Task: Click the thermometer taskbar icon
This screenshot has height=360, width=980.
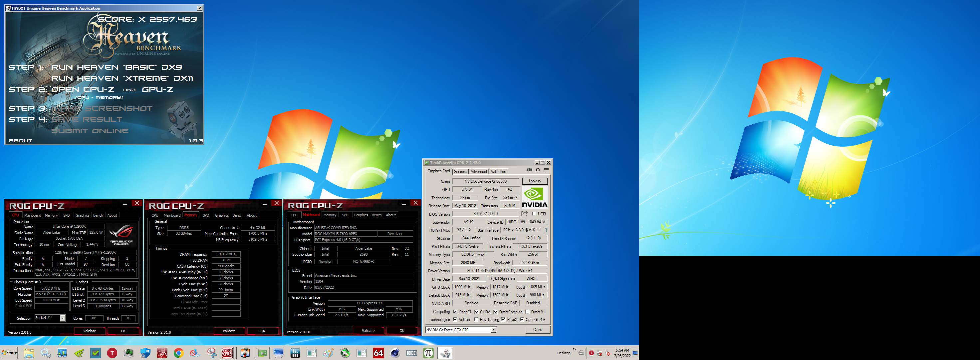Action: point(245,353)
